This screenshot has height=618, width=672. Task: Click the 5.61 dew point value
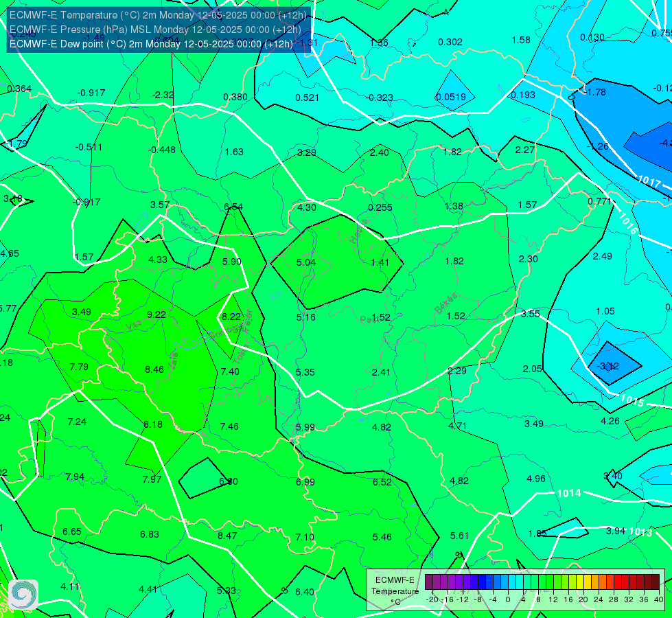(459, 536)
